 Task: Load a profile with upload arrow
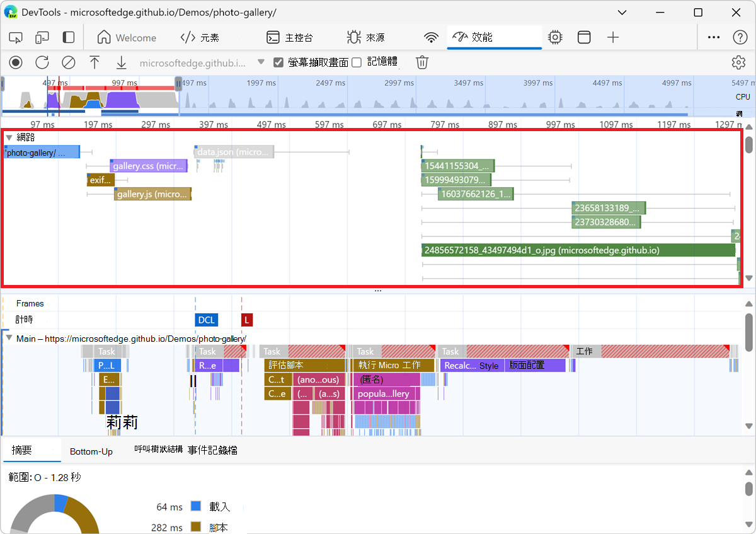(x=94, y=62)
